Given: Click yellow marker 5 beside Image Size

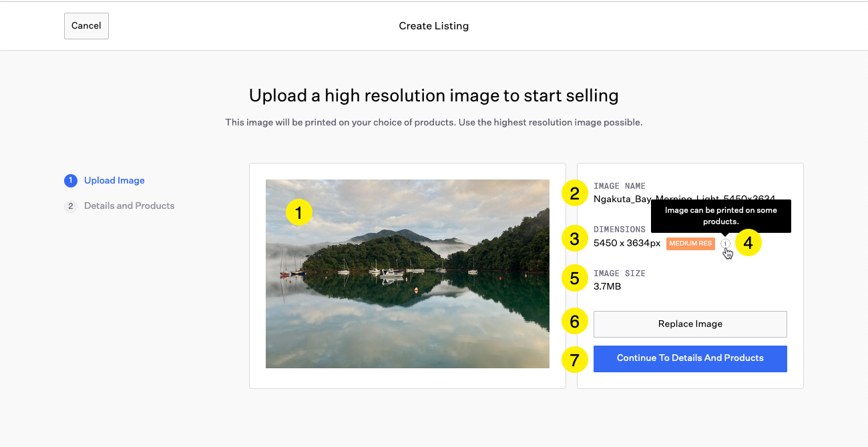Looking at the screenshot, I should pyautogui.click(x=574, y=278).
